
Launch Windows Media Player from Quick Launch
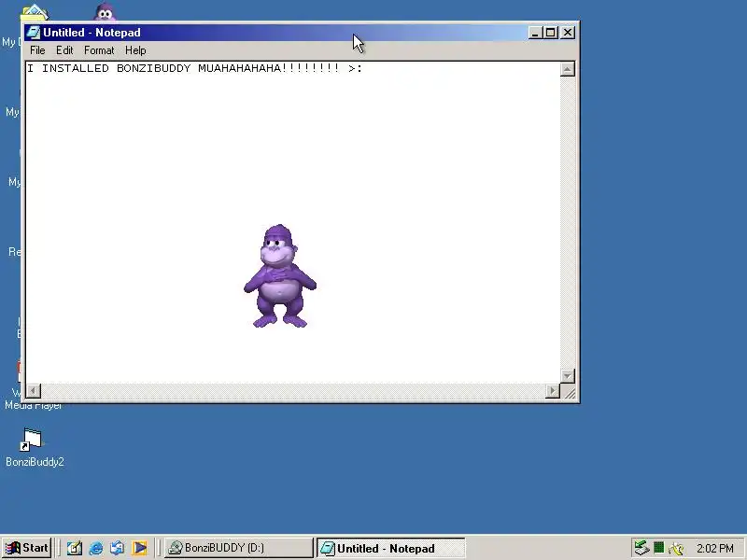coord(139,548)
